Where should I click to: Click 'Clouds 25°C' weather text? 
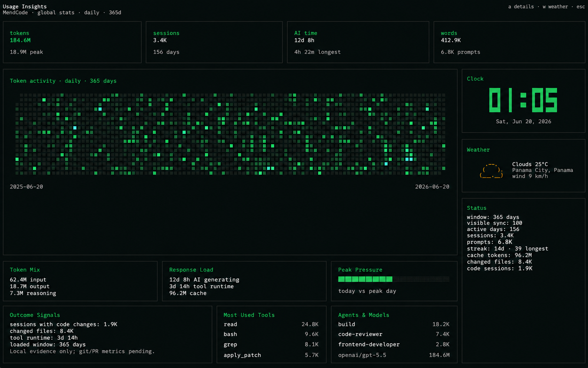point(530,164)
